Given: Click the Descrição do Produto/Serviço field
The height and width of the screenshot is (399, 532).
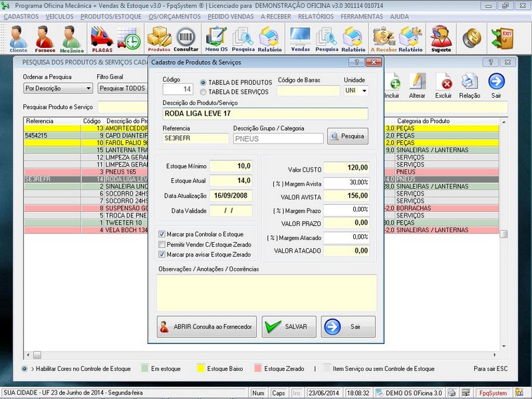Looking at the screenshot, I should tap(265, 114).
